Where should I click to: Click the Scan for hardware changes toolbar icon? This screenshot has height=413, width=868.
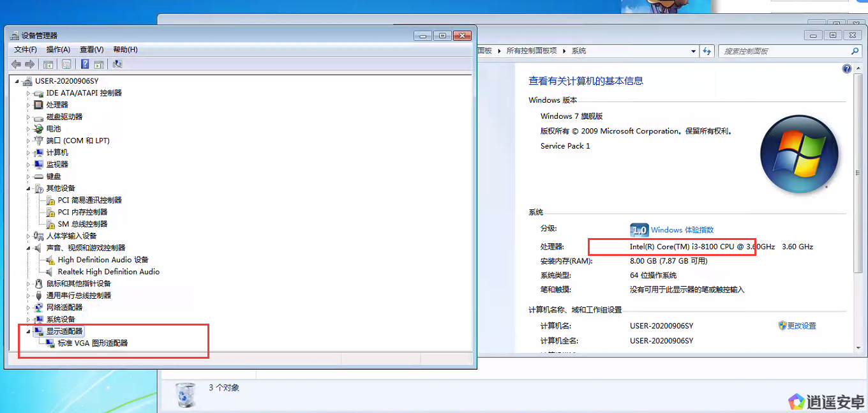coord(117,64)
